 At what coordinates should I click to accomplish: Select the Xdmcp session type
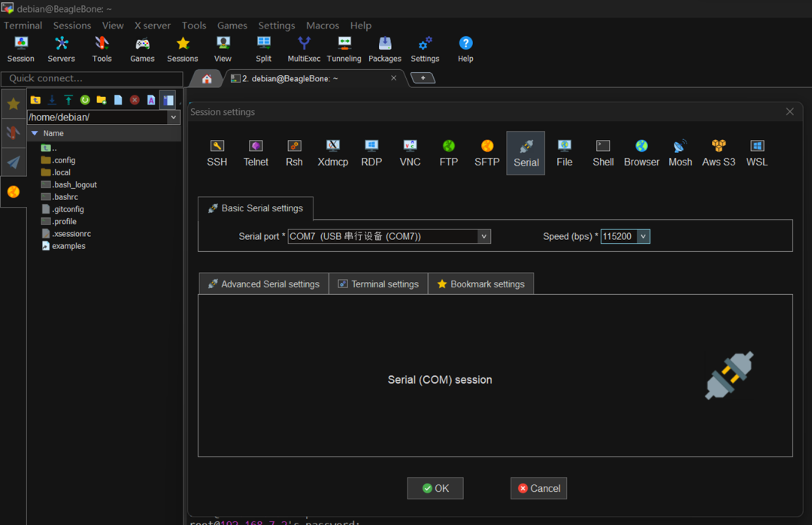pyautogui.click(x=332, y=153)
